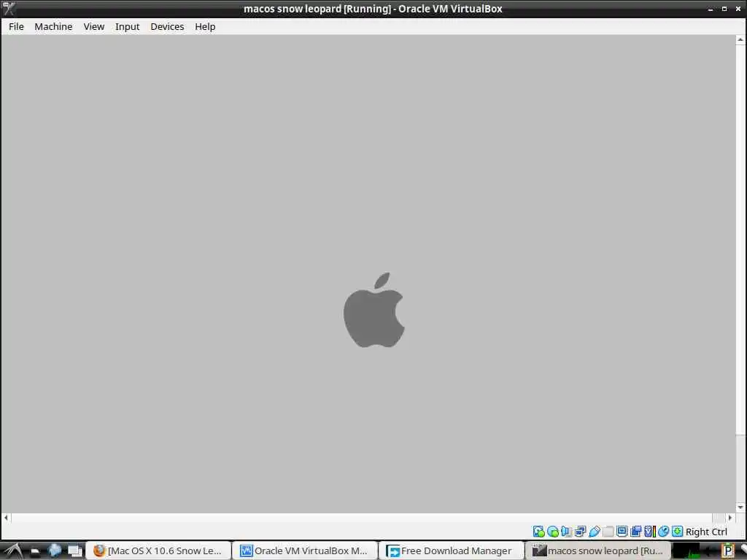Click the hard disk activity status icon

[x=539, y=532]
